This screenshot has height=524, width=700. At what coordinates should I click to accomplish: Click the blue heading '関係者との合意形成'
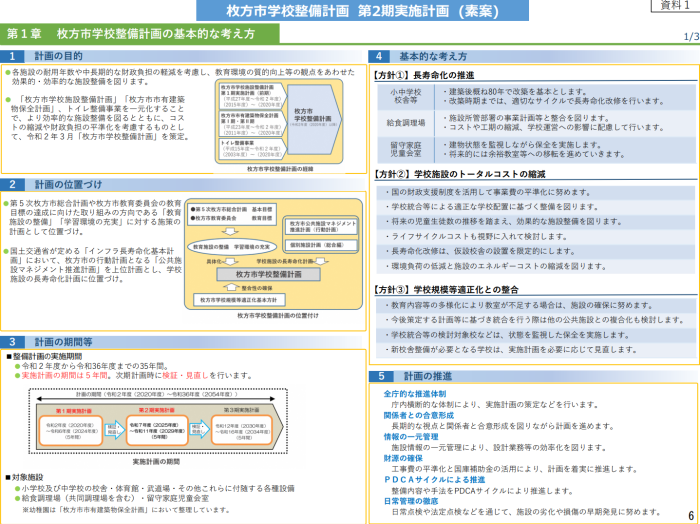coord(419,415)
